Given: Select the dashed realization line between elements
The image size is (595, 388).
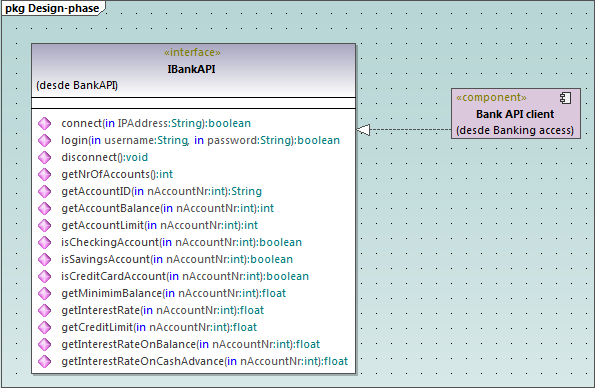Looking at the screenshot, I should [411, 130].
